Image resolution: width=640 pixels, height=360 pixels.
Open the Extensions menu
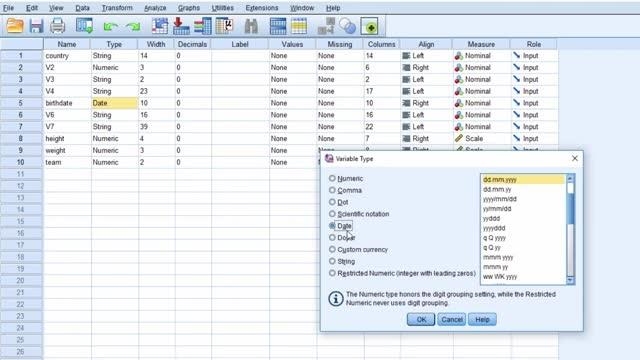[x=262, y=8]
